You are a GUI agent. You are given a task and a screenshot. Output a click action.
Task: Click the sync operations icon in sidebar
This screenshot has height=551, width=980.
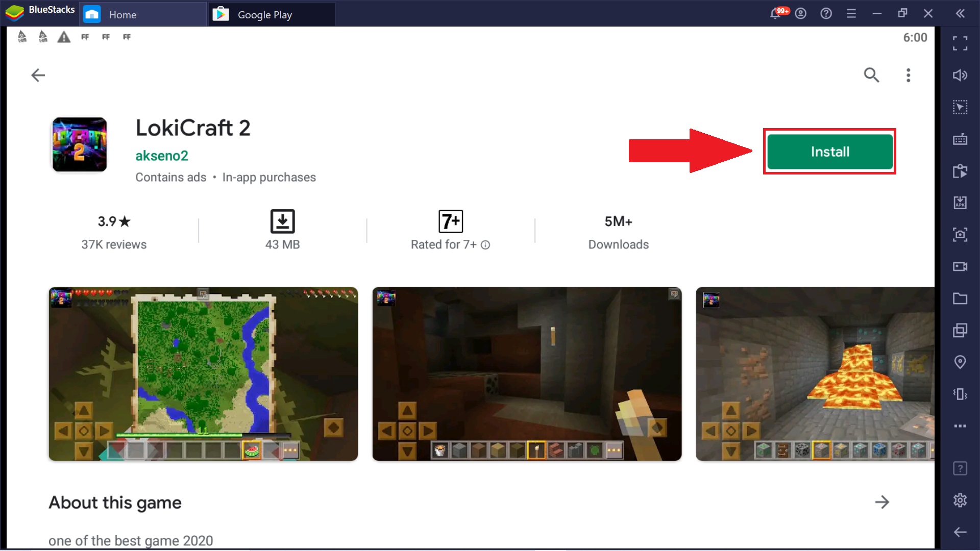click(x=960, y=171)
